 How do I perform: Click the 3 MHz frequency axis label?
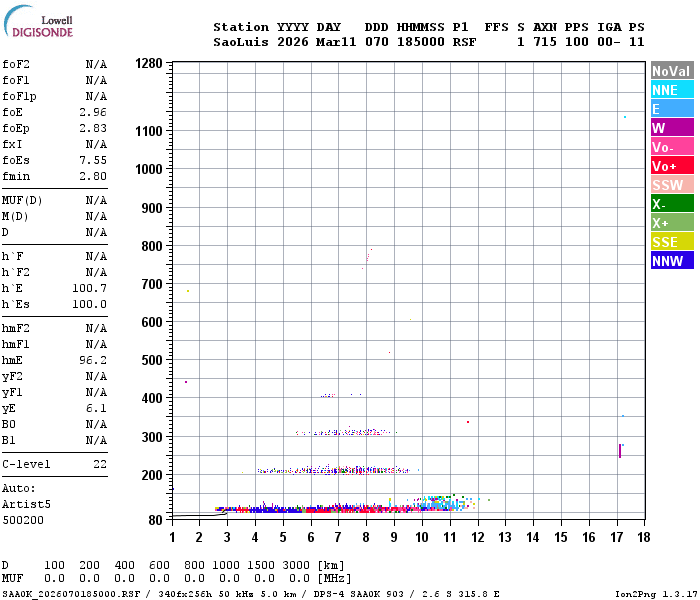click(227, 537)
